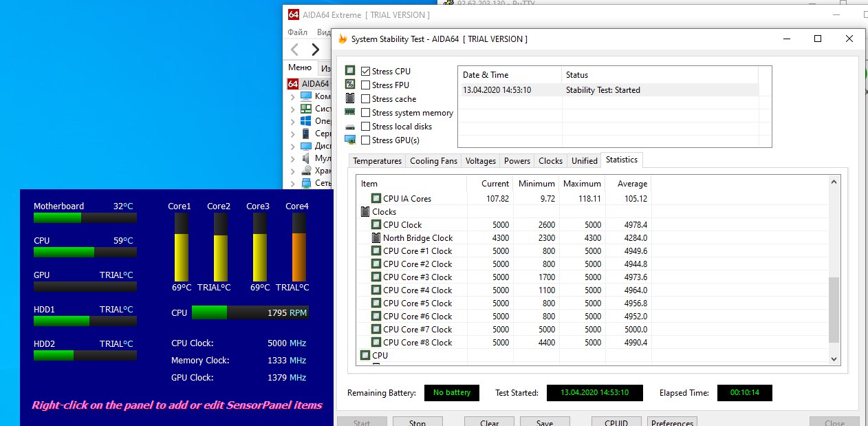
Task: Switch to the Clocks tab
Action: (550, 161)
